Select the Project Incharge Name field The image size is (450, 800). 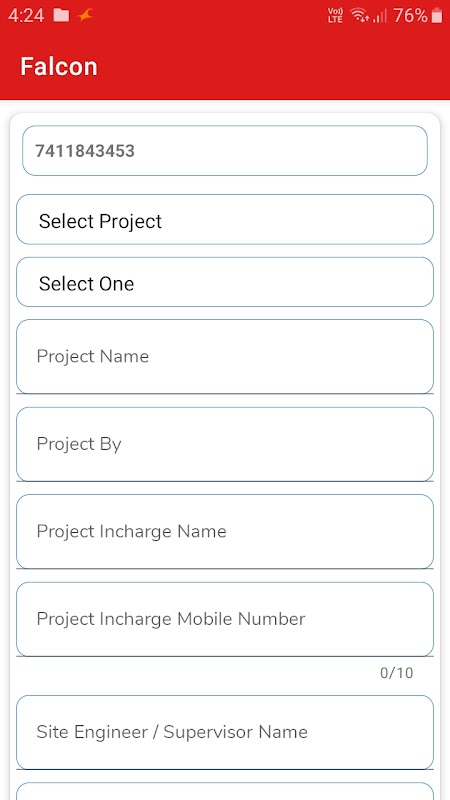pyautogui.click(x=225, y=532)
